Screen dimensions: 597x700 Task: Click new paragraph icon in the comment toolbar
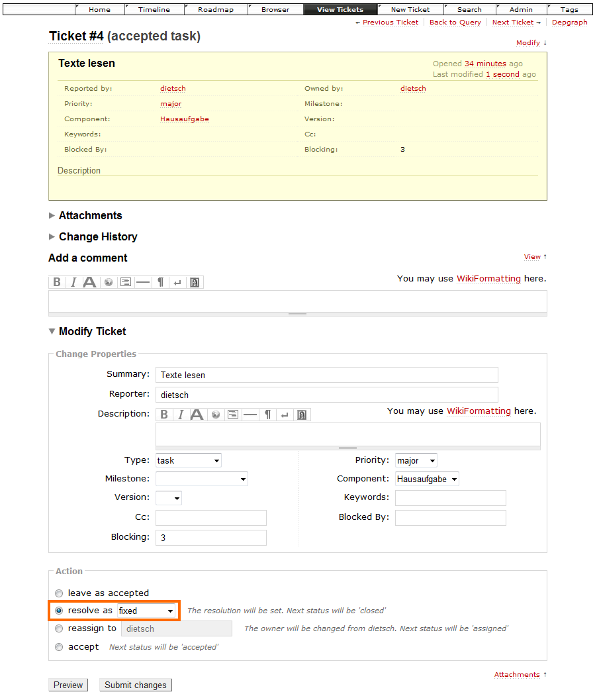click(x=160, y=282)
